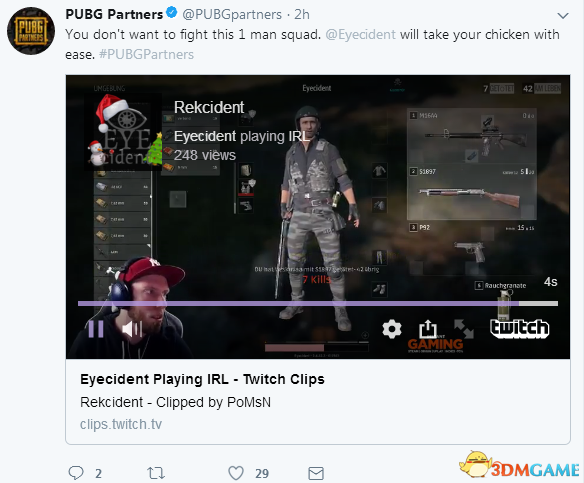This screenshot has width=584, height=483.
Task: Open the @PUBGpartners handle
Action: (x=232, y=15)
